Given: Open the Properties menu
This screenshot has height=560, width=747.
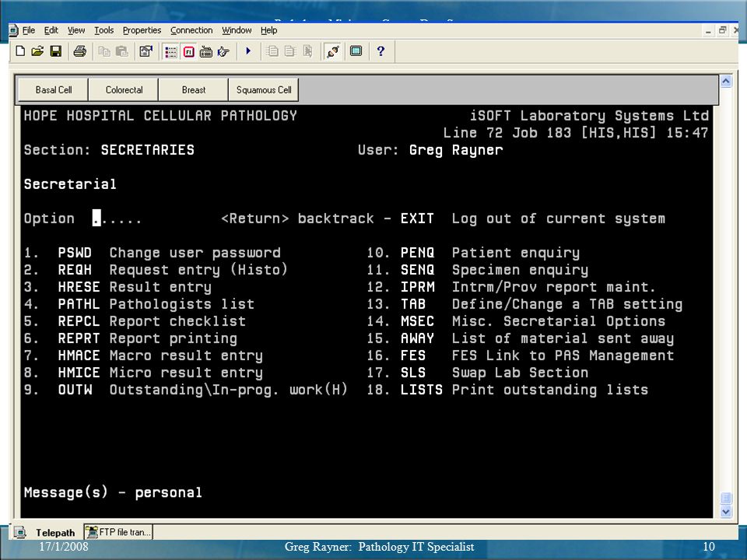Looking at the screenshot, I should pyautogui.click(x=142, y=30).
